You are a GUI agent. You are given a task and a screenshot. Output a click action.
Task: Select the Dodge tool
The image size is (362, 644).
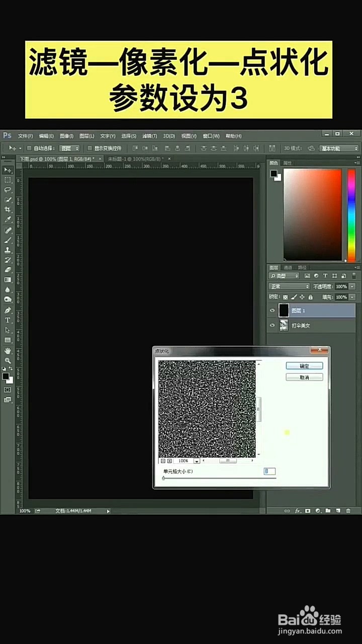pyautogui.click(x=8, y=300)
